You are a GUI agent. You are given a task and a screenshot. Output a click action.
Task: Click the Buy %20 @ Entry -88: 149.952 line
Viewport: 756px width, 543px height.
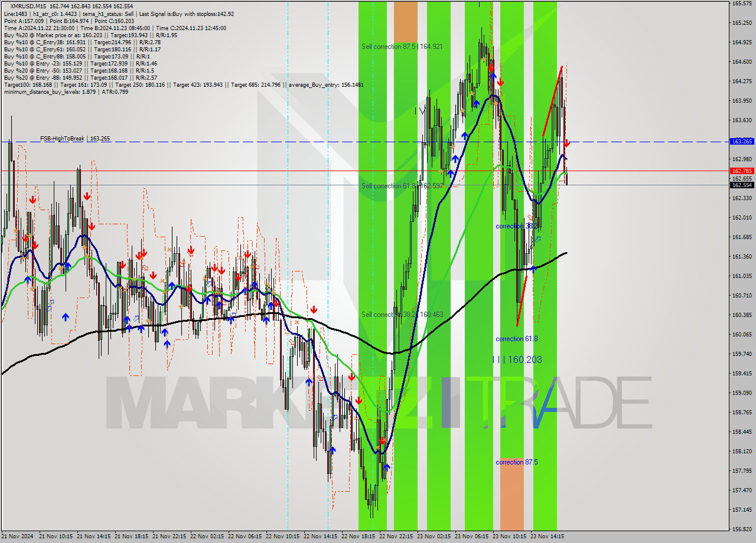pyautogui.click(x=80, y=77)
